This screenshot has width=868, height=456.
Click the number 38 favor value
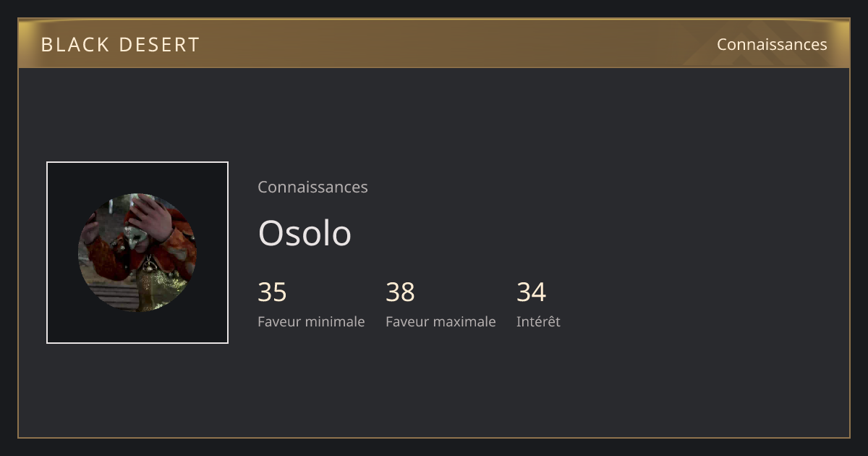400,292
